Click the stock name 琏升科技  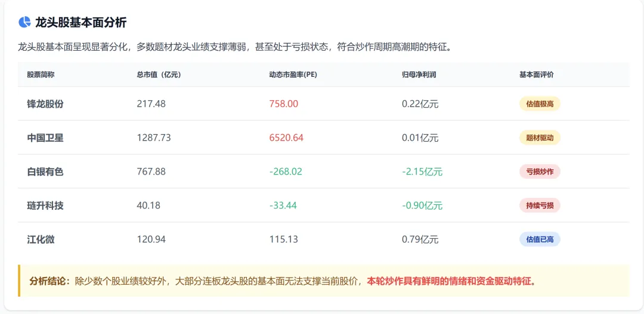[x=45, y=206]
